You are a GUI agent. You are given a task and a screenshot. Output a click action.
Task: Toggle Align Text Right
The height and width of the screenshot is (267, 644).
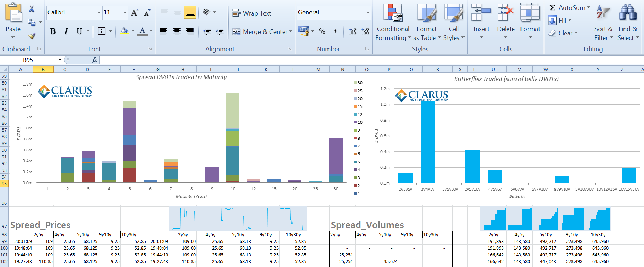point(190,31)
